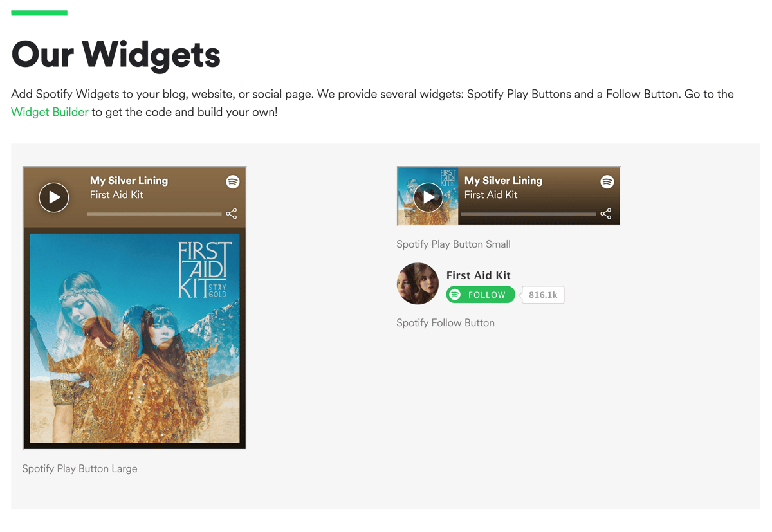772x532 pixels.
Task: Open "My Silver Lining" title in small widget
Action: (503, 181)
